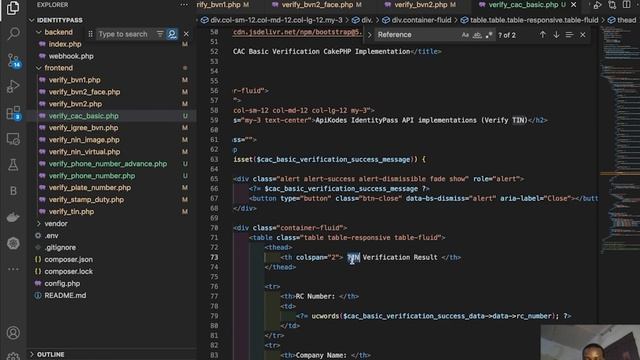
Task: Open the Docker whale view
Action: point(13,217)
